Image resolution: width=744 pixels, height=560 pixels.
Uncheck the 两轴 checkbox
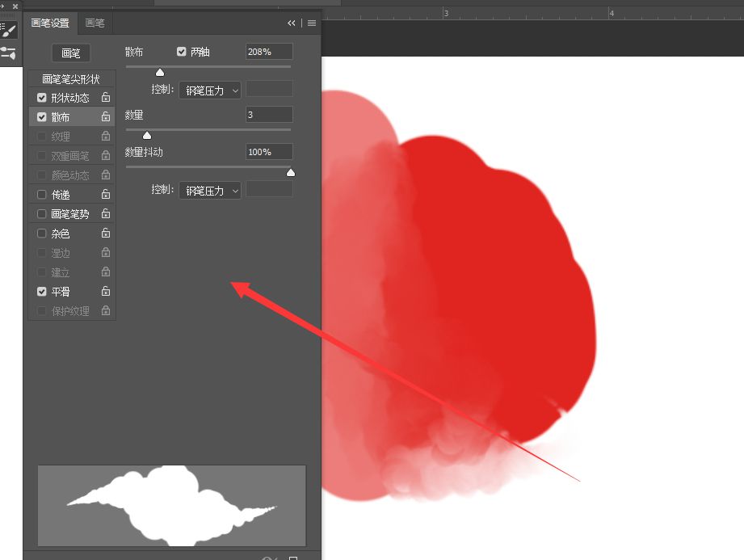tap(182, 52)
